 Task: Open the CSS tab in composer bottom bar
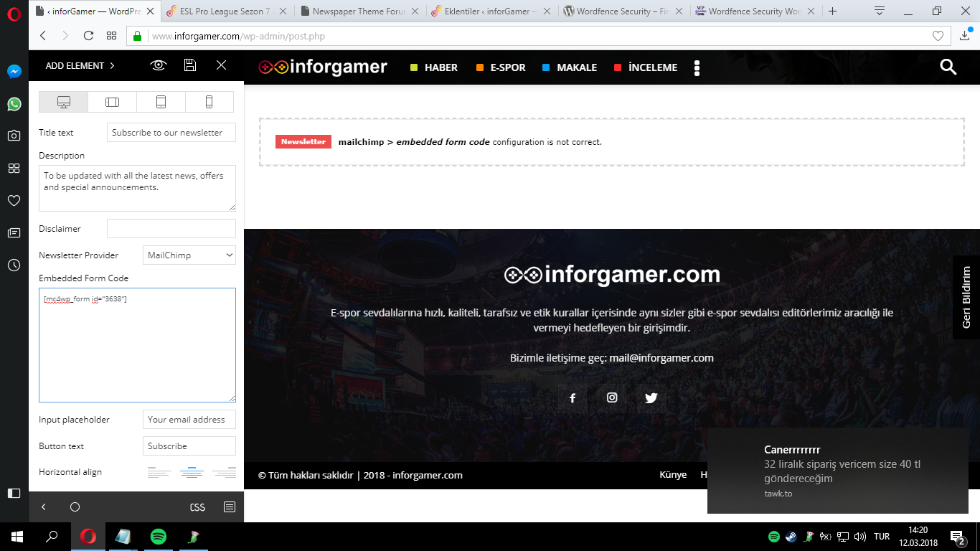click(197, 507)
